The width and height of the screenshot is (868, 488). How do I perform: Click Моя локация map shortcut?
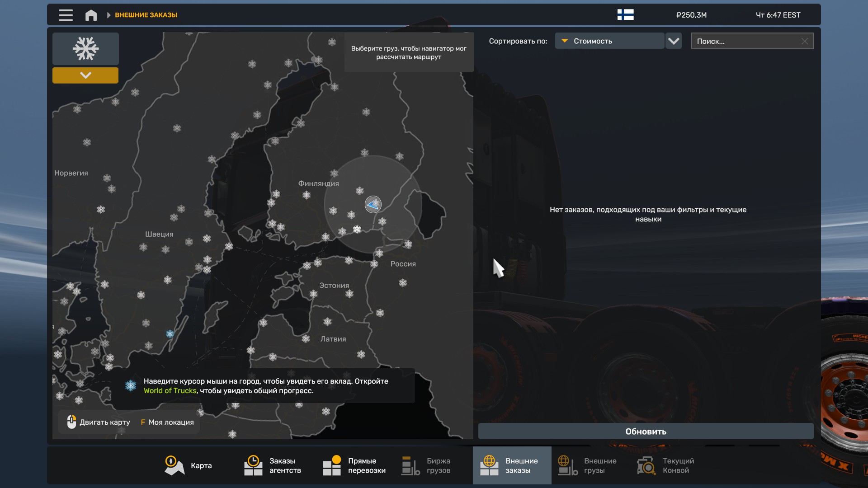pyautogui.click(x=167, y=422)
